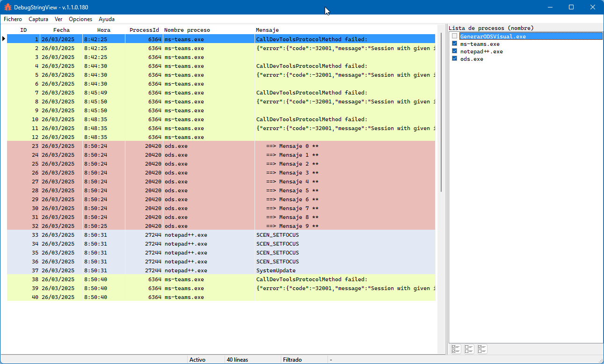Select the SystemUpdate row from notepad++.exe
604x364 pixels.
276,270
